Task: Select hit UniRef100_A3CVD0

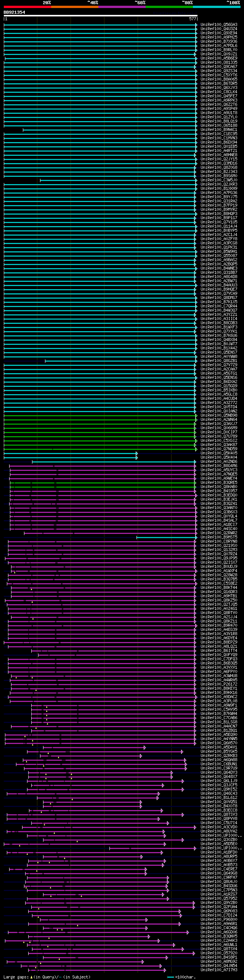Action: click(x=219, y=827)
